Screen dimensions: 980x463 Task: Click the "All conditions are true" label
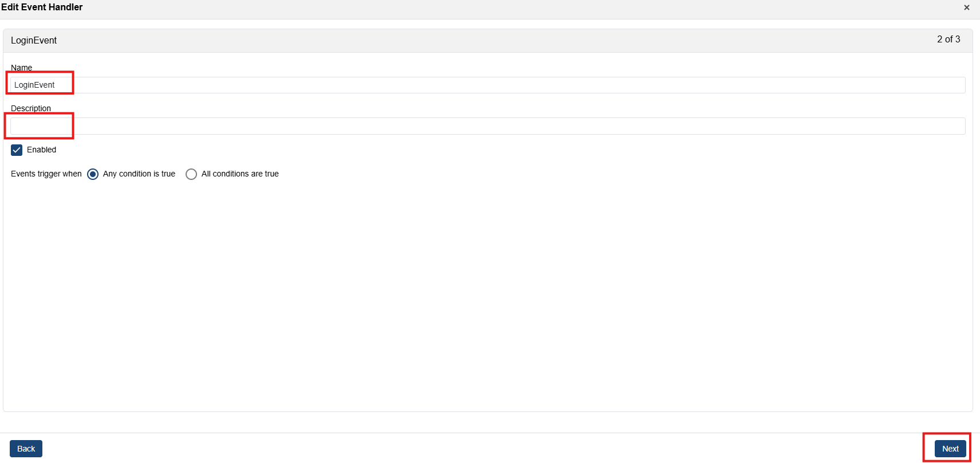(240, 174)
